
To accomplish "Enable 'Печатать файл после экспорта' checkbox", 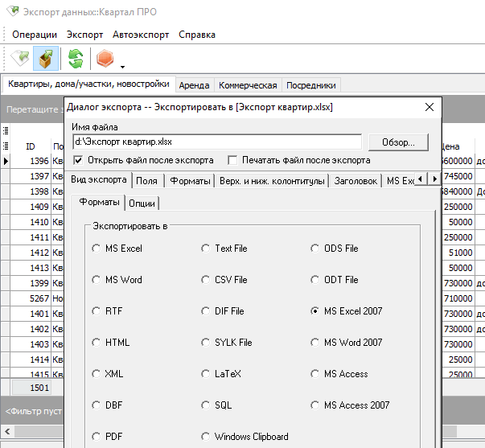I will tap(233, 159).
